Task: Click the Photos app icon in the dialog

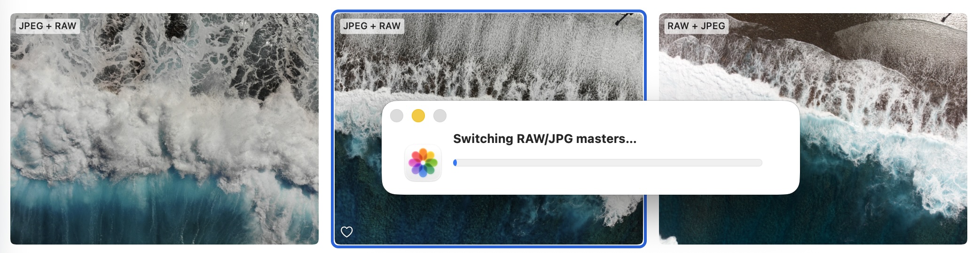Action: click(x=423, y=163)
